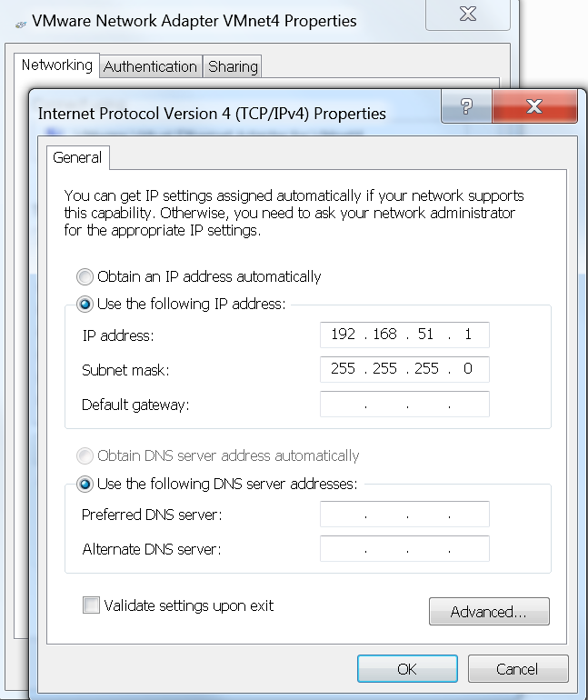Click the help question mark button

(466, 106)
